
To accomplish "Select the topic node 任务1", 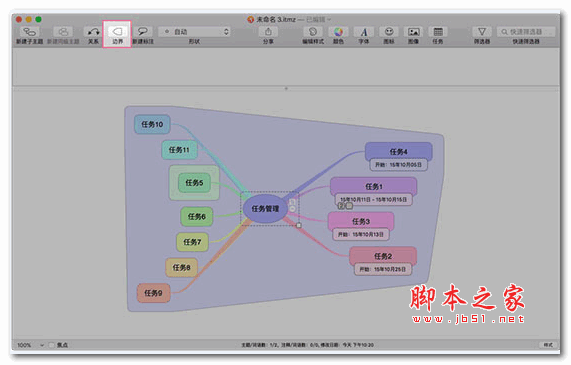I will pyautogui.click(x=374, y=187).
